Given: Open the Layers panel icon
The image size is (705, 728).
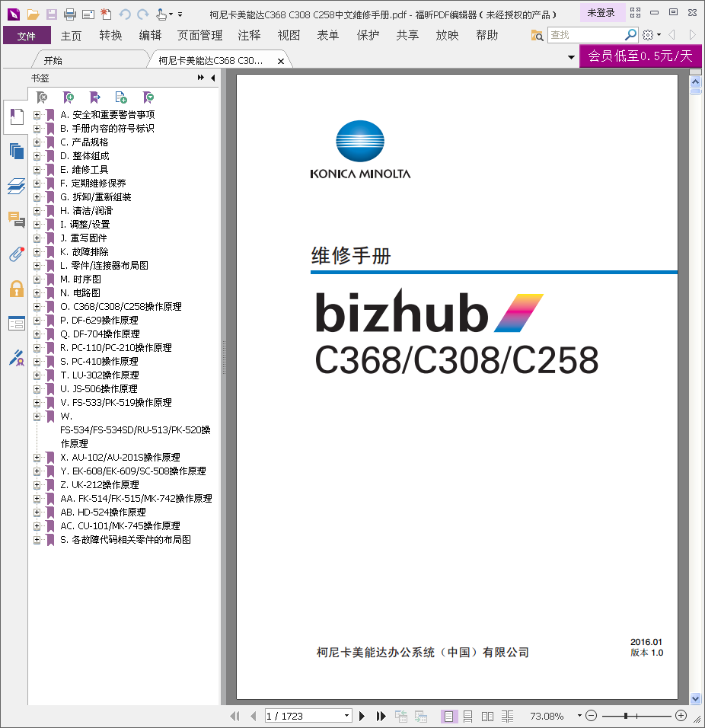Looking at the screenshot, I should [x=17, y=186].
